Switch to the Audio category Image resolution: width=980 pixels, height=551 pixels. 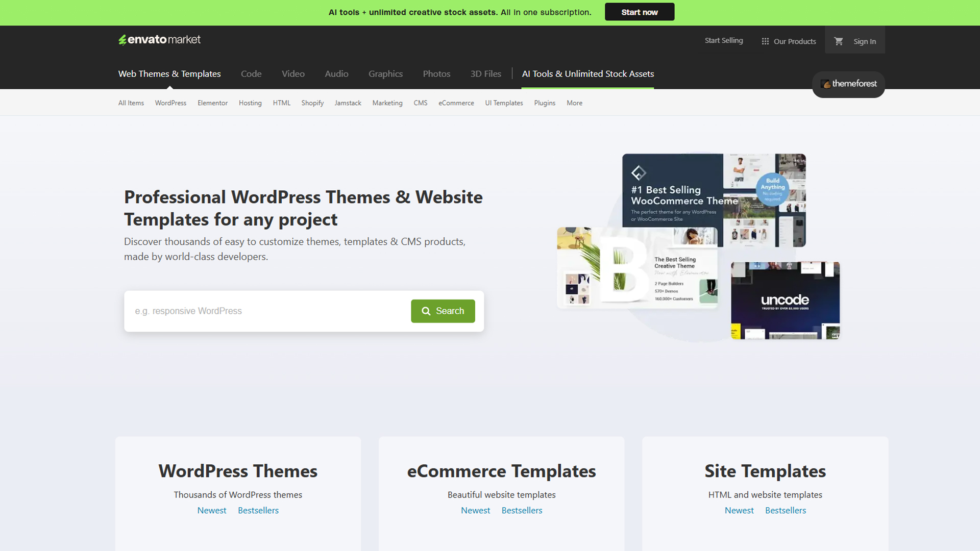click(x=336, y=74)
